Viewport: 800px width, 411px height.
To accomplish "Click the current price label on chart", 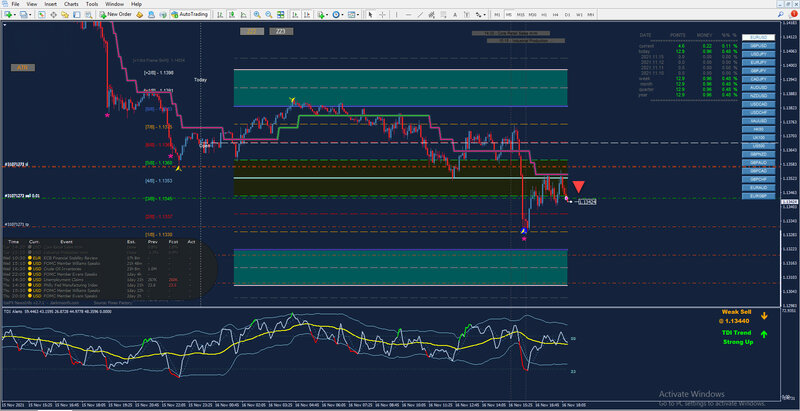I will point(587,202).
